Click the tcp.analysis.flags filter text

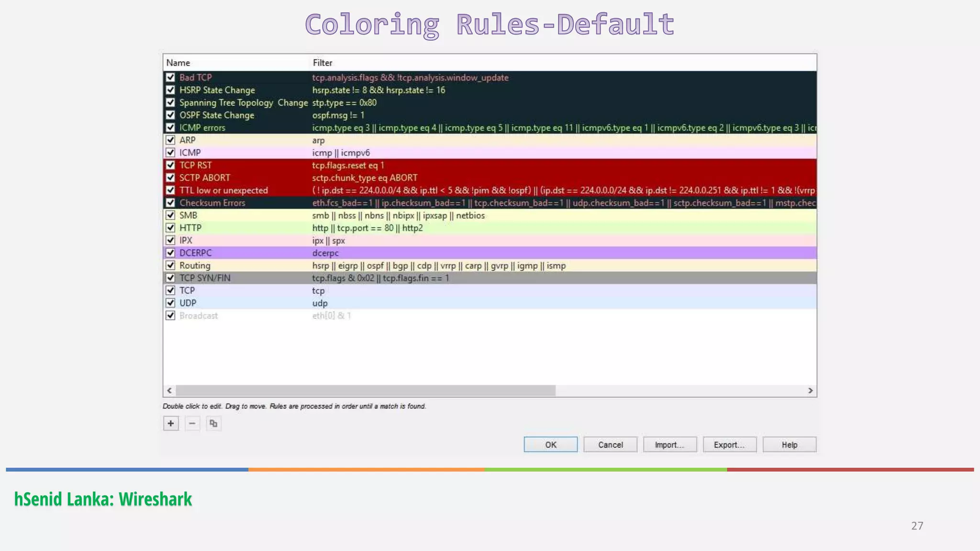(410, 77)
